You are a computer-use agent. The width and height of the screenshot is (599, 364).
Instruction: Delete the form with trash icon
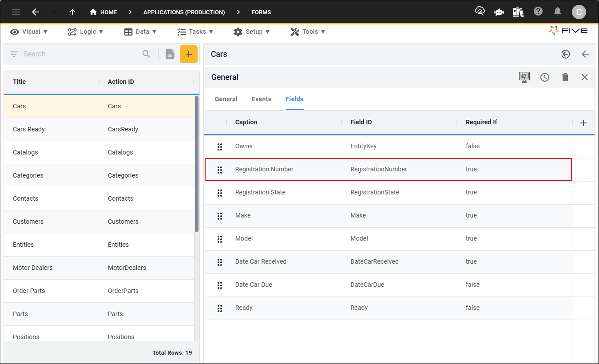point(565,77)
